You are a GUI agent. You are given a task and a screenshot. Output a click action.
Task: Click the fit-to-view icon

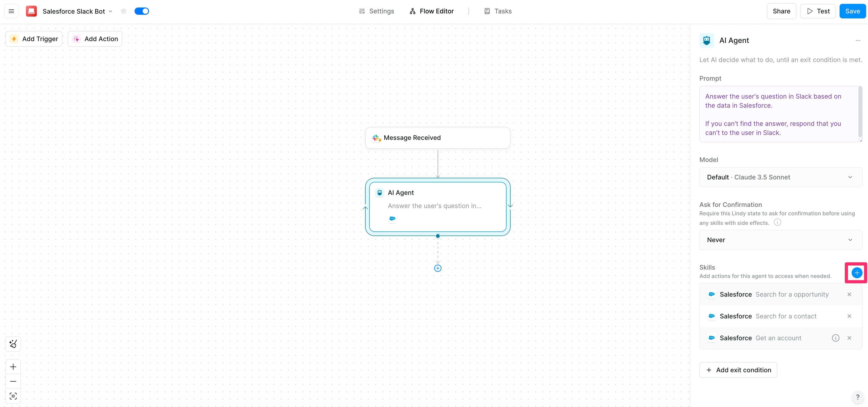[13, 396]
